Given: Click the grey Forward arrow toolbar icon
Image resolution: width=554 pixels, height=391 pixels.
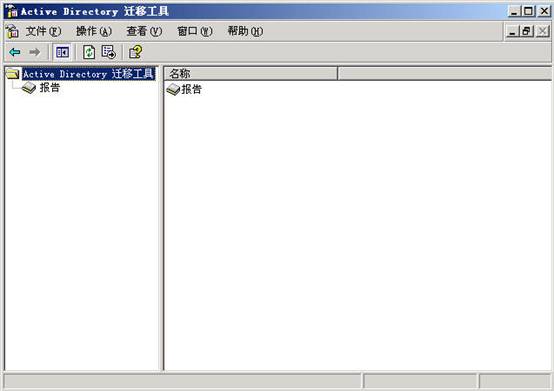Looking at the screenshot, I should click(35, 52).
